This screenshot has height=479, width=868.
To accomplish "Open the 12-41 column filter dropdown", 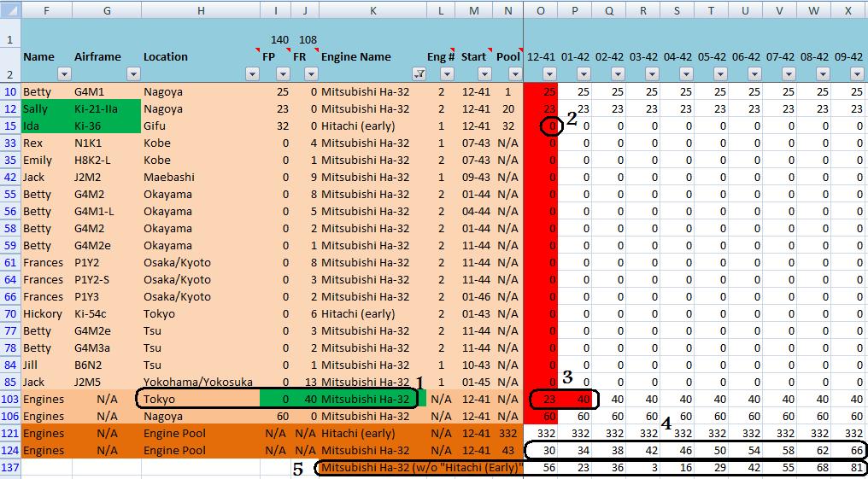I will pyautogui.click(x=549, y=74).
